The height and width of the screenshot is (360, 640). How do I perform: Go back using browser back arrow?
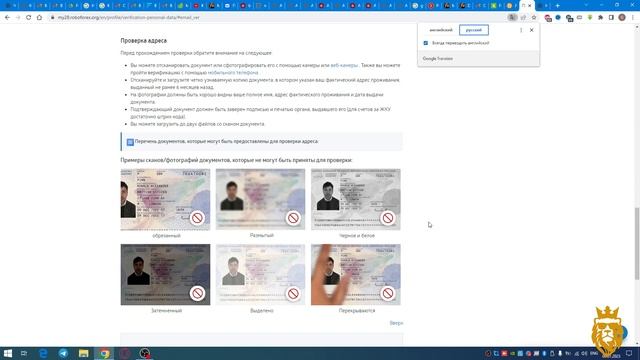pyautogui.click(x=7, y=18)
